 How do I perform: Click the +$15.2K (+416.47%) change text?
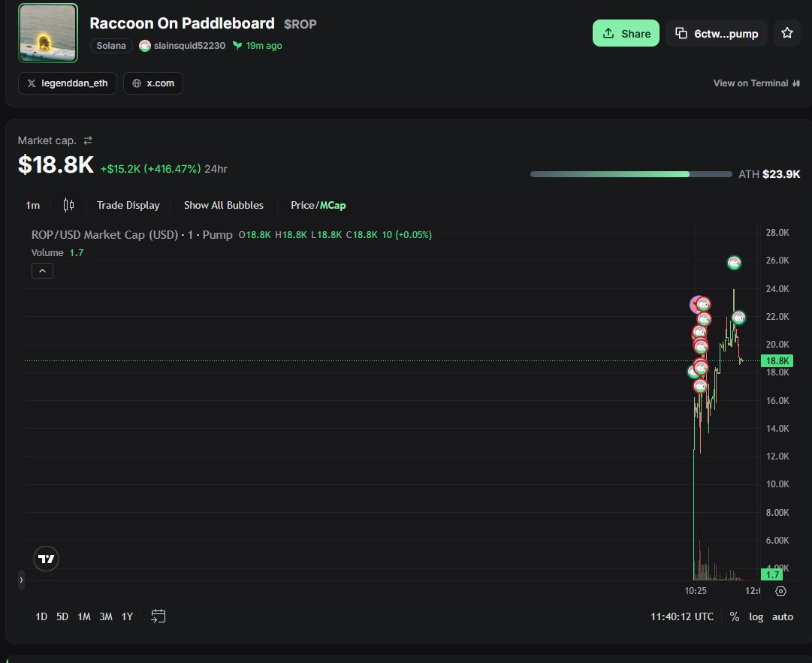pos(150,169)
